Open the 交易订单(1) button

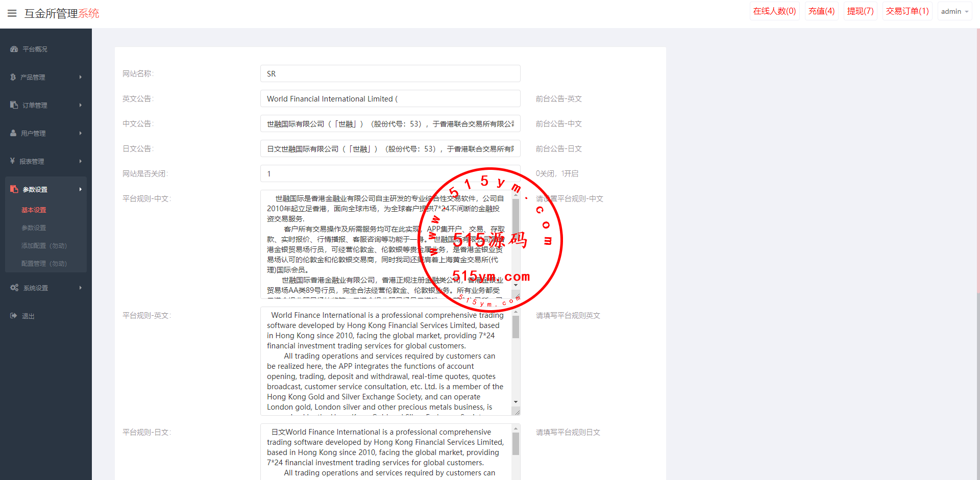point(907,11)
